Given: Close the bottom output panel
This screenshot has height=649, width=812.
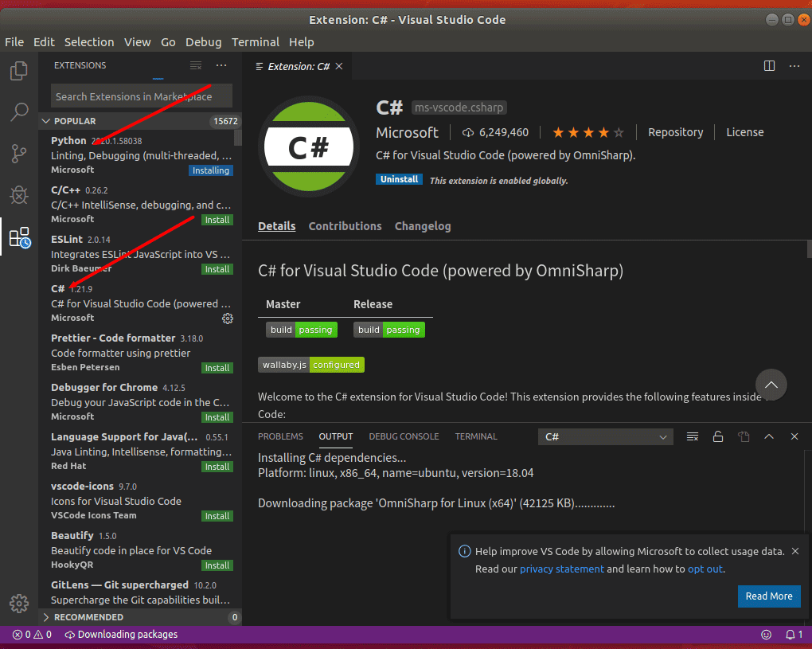Looking at the screenshot, I should 794,436.
